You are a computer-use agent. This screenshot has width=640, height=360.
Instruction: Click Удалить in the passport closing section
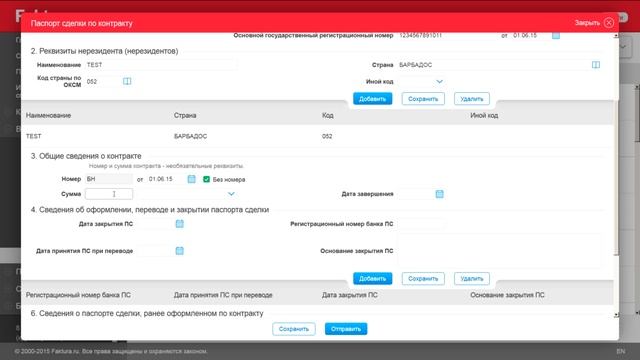point(471,278)
